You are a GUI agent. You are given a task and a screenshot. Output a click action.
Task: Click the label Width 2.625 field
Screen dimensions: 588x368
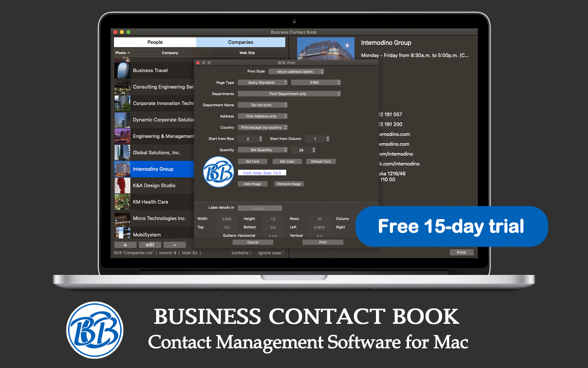227,219
